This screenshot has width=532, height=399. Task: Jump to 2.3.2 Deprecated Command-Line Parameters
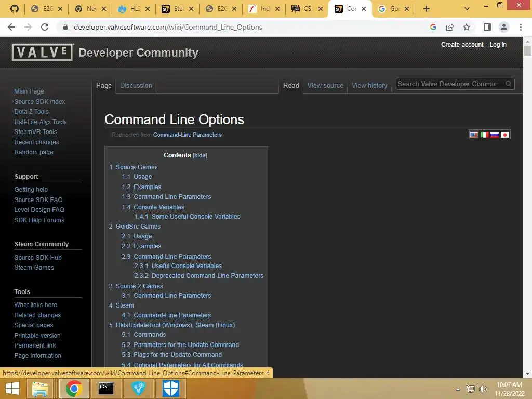click(199, 276)
